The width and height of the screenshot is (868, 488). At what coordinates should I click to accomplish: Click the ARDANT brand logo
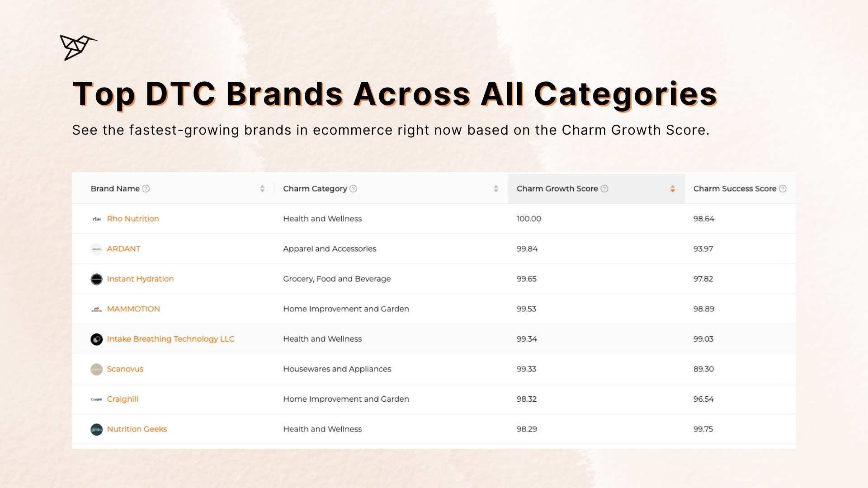[x=96, y=249]
